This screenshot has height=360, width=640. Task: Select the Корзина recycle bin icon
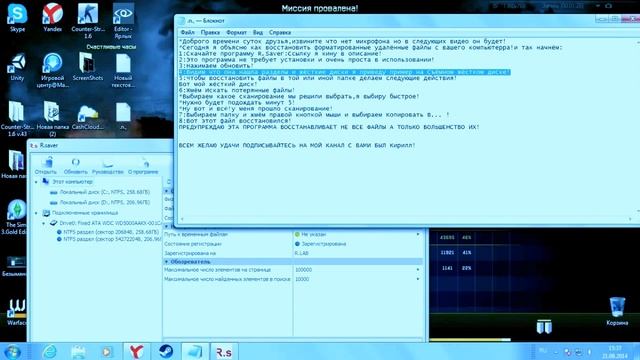click(617, 311)
